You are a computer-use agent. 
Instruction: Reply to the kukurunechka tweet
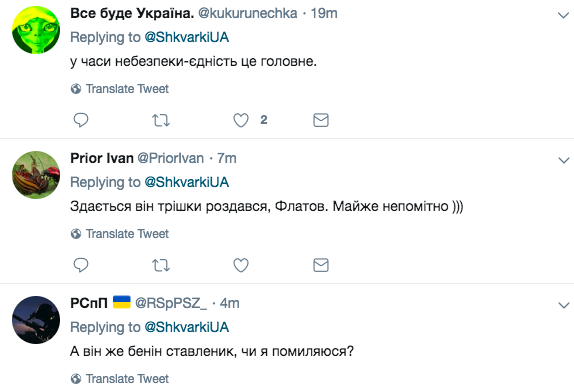click(x=81, y=120)
